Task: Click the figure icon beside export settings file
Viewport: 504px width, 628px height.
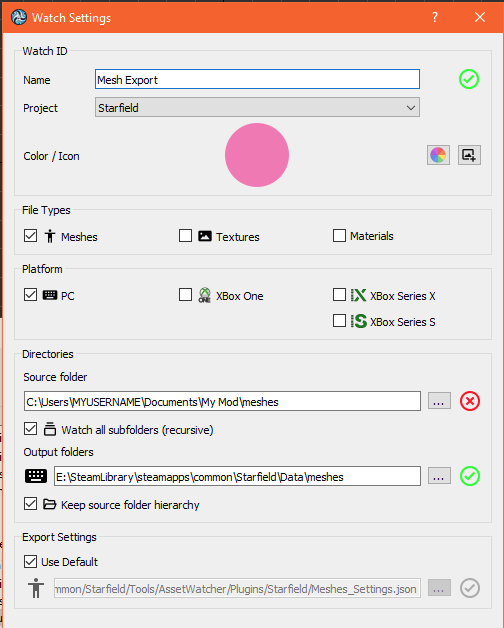Action: [x=36, y=588]
